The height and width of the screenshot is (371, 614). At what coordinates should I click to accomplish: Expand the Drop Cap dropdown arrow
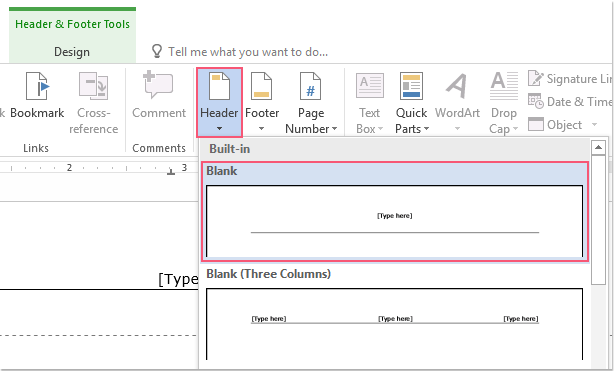pyautogui.click(x=515, y=128)
